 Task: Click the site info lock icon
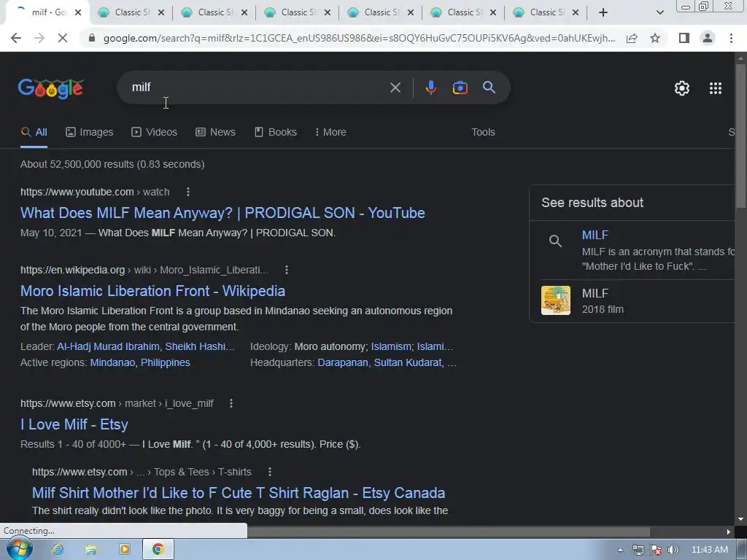[91, 38]
